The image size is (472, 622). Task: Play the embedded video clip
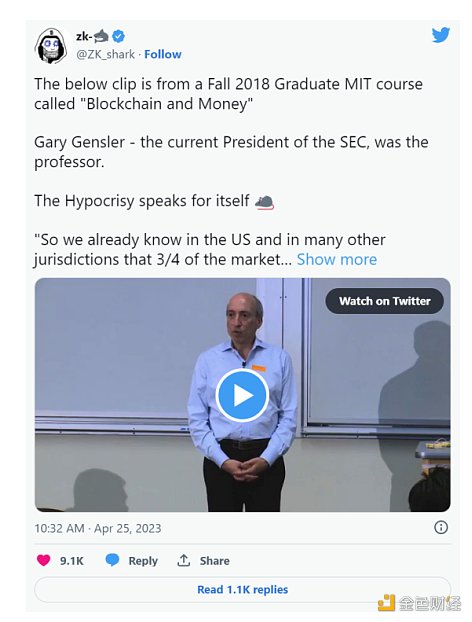coord(242,395)
